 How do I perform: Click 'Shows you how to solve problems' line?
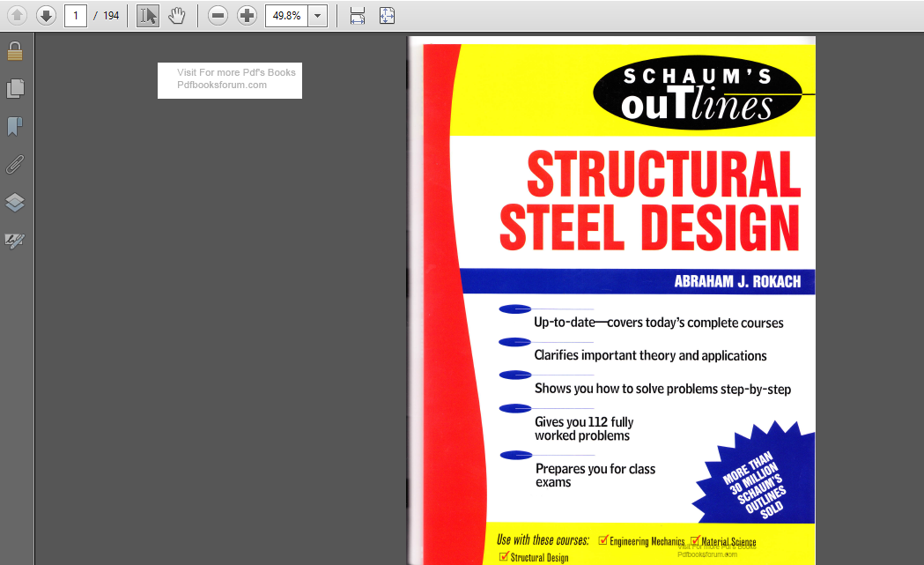point(662,389)
